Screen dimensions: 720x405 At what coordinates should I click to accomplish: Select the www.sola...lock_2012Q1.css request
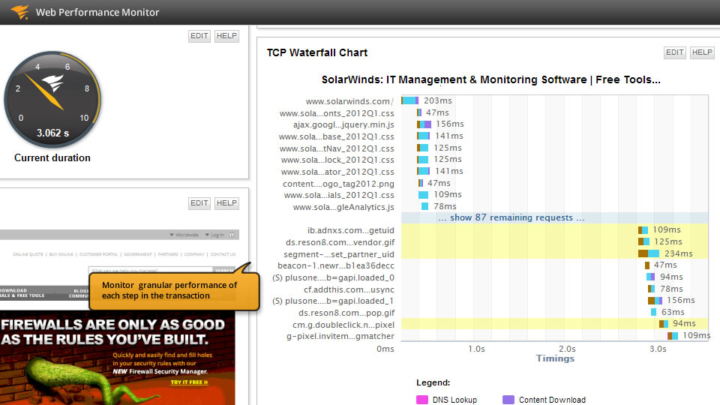pyautogui.click(x=338, y=160)
